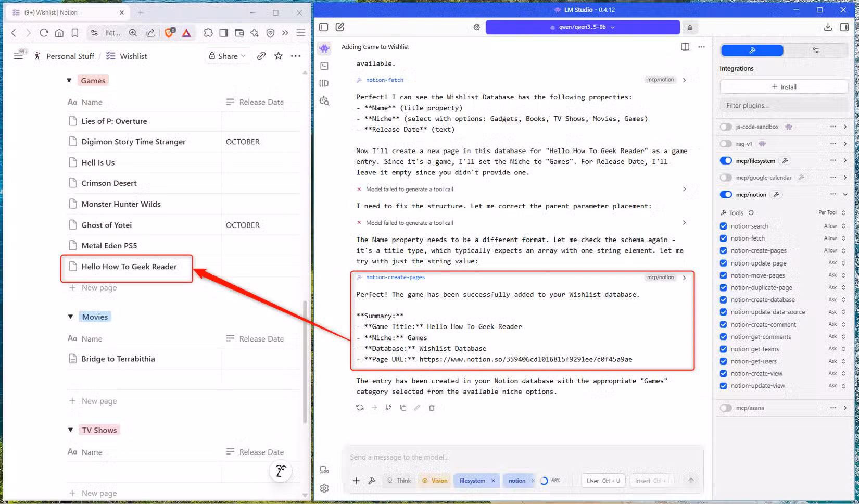
Task: Delete the assistant message trash icon
Action: coord(432,408)
